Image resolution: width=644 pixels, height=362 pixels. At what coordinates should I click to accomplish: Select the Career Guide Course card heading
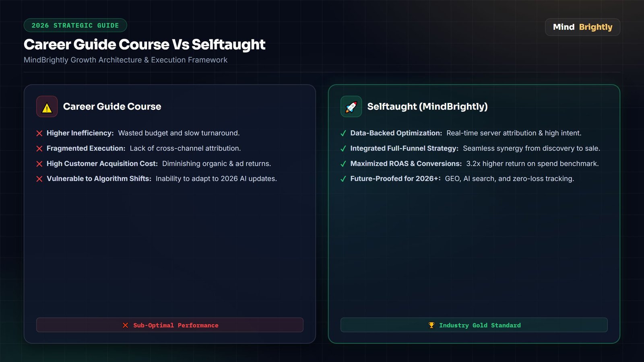112,107
